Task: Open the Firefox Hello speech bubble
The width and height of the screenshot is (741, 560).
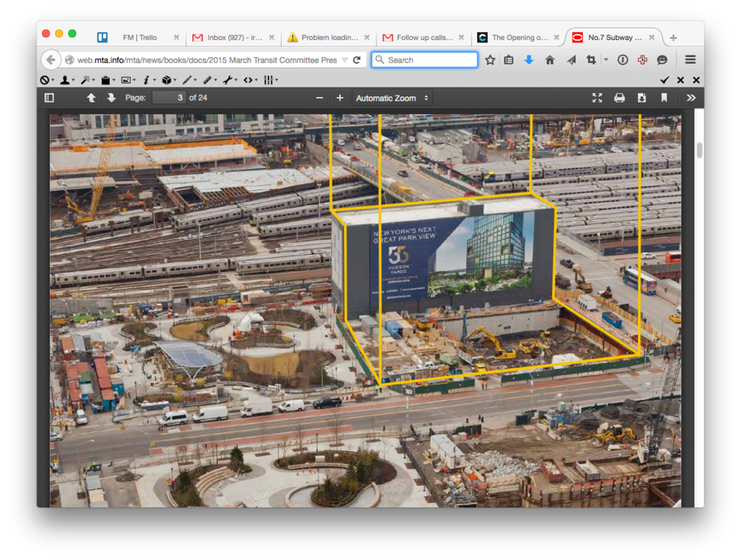Action: (x=662, y=60)
